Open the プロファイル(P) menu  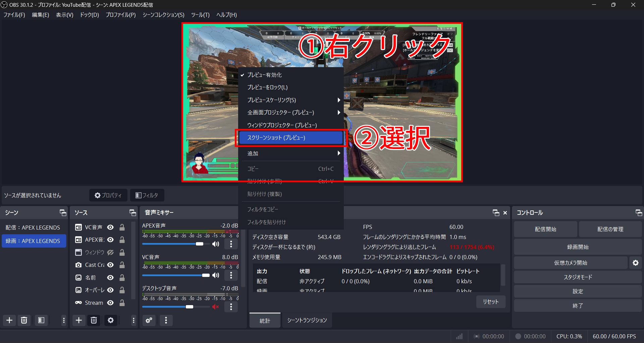pyautogui.click(x=121, y=15)
